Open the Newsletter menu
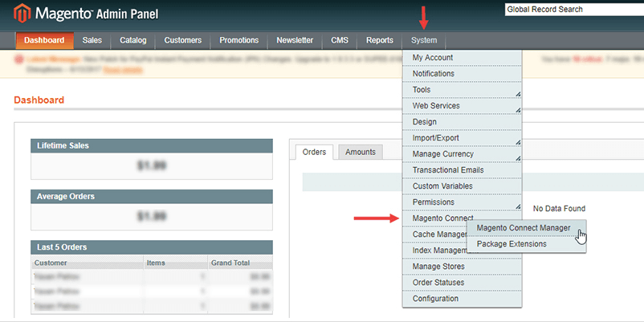This screenshot has width=644, height=322. (295, 40)
